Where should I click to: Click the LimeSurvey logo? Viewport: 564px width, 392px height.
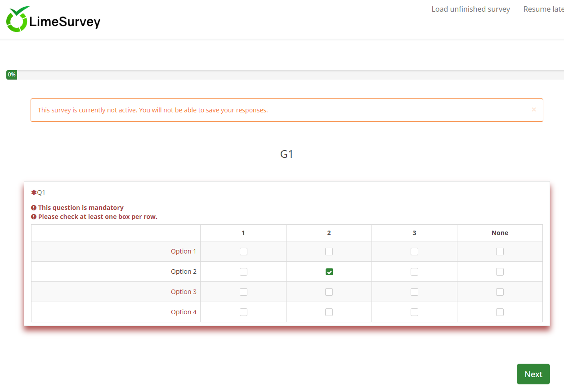[53, 19]
